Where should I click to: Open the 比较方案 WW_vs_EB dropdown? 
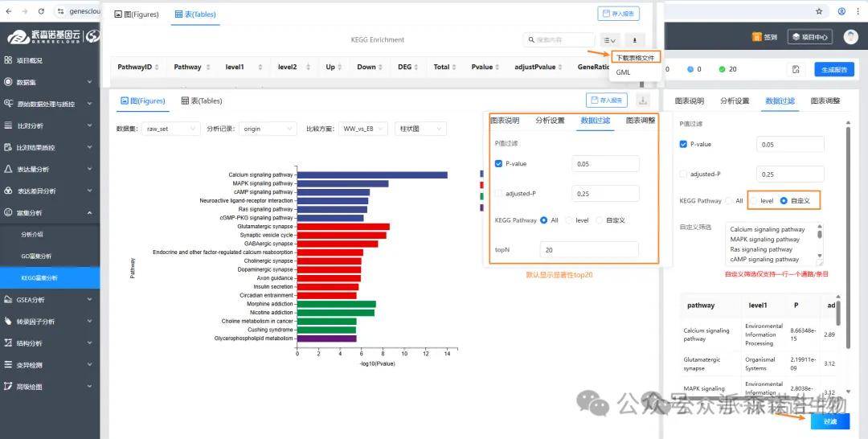[363, 129]
